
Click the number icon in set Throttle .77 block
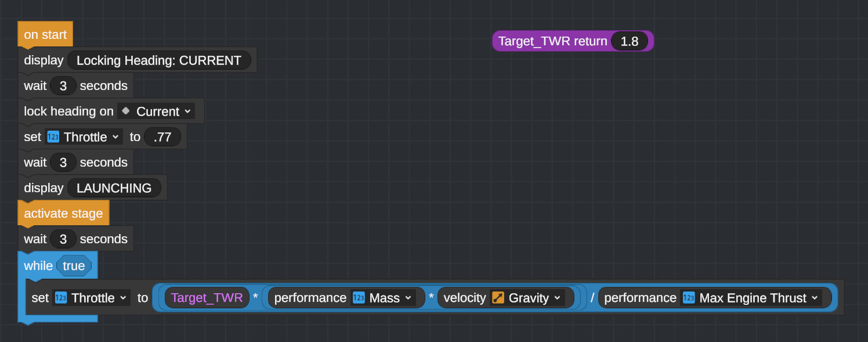53,137
